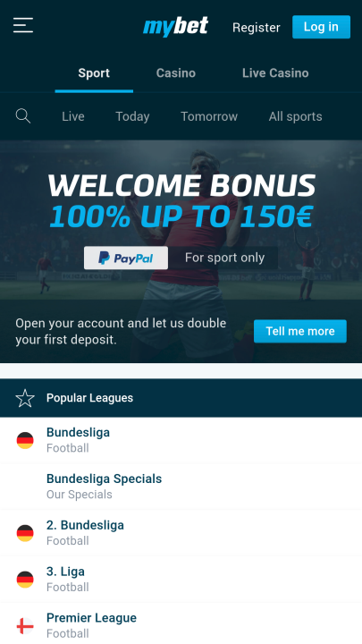Click the Register link
Screen dimensions: 362x644
pyautogui.click(x=257, y=28)
